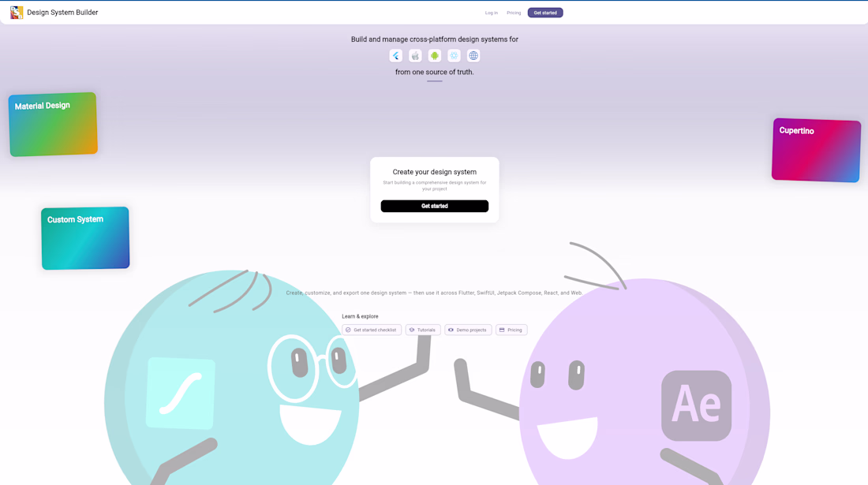Select the Apple platform icon
Viewport: 868px width, 485px height.
click(x=415, y=56)
